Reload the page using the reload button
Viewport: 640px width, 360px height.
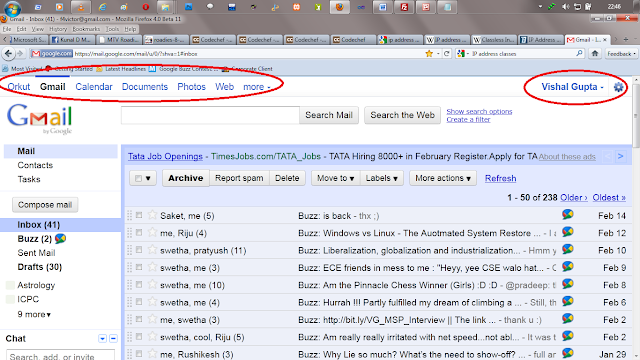[x=447, y=53]
